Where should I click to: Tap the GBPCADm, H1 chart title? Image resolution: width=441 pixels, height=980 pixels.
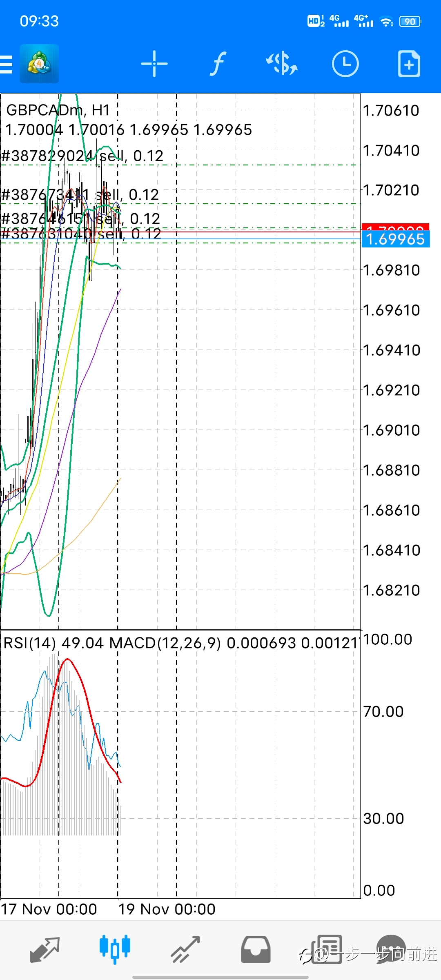(x=58, y=110)
